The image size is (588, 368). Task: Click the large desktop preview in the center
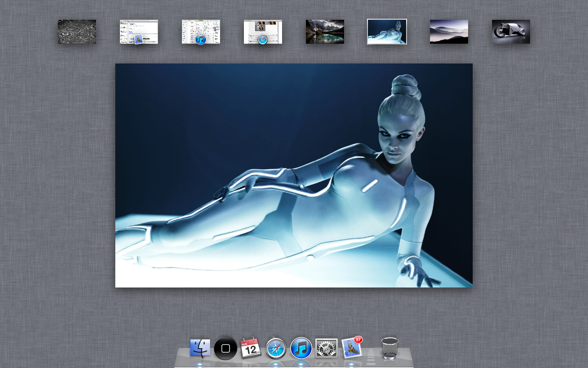[294, 176]
